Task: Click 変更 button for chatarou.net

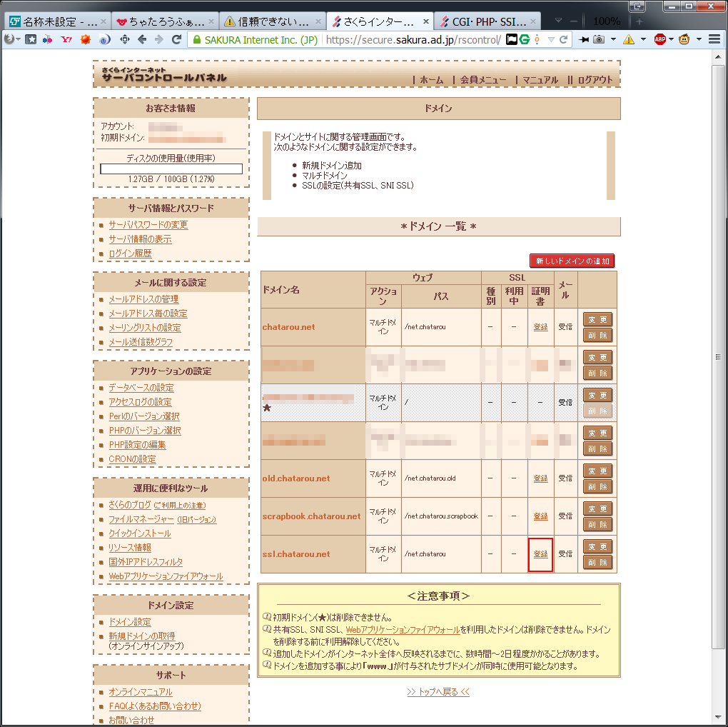Action: pos(597,320)
